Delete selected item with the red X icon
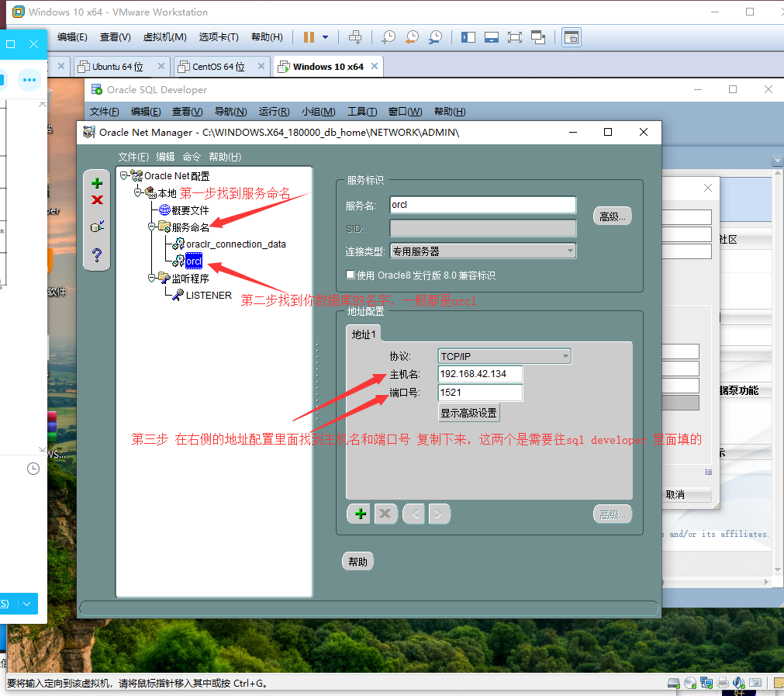Image resolution: width=784 pixels, height=696 pixels. tap(96, 199)
